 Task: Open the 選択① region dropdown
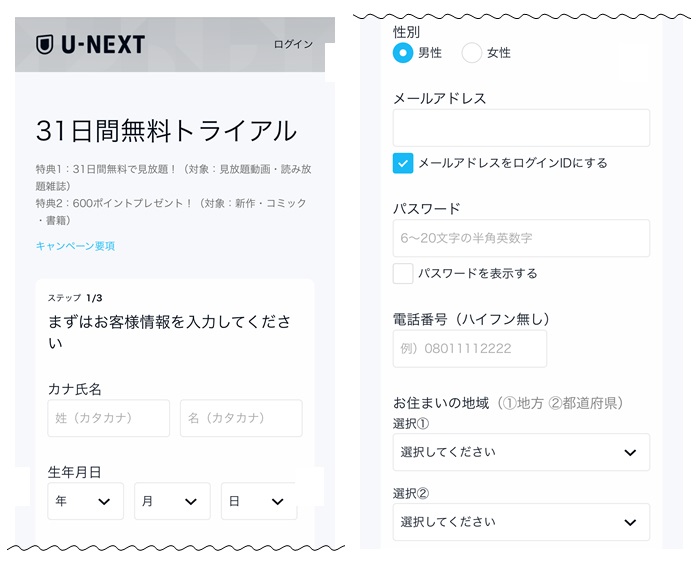click(x=521, y=452)
